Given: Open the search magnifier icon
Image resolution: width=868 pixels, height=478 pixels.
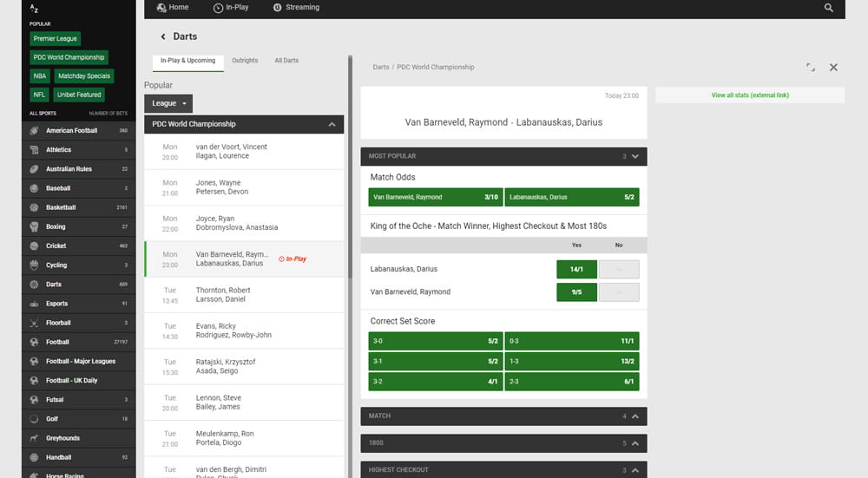Looking at the screenshot, I should (828, 8).
